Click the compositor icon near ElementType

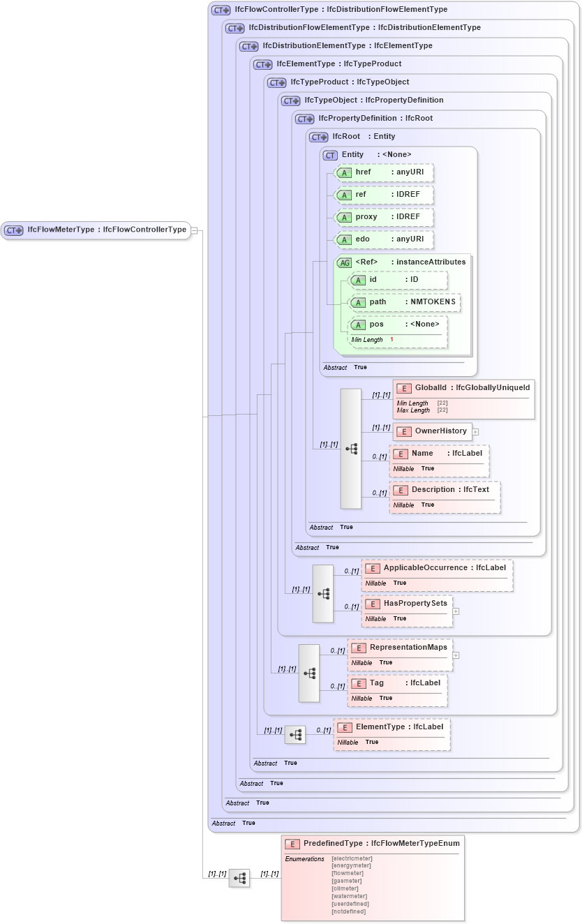pos(295,734)
